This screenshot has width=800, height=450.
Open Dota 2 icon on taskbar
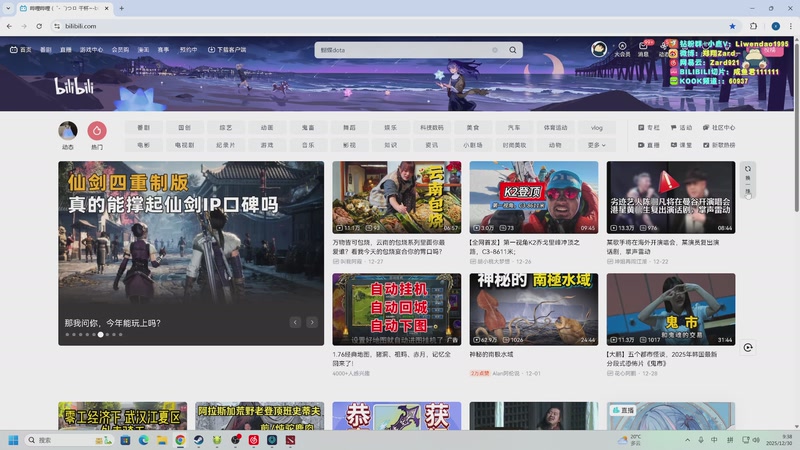tap(290, 440)
